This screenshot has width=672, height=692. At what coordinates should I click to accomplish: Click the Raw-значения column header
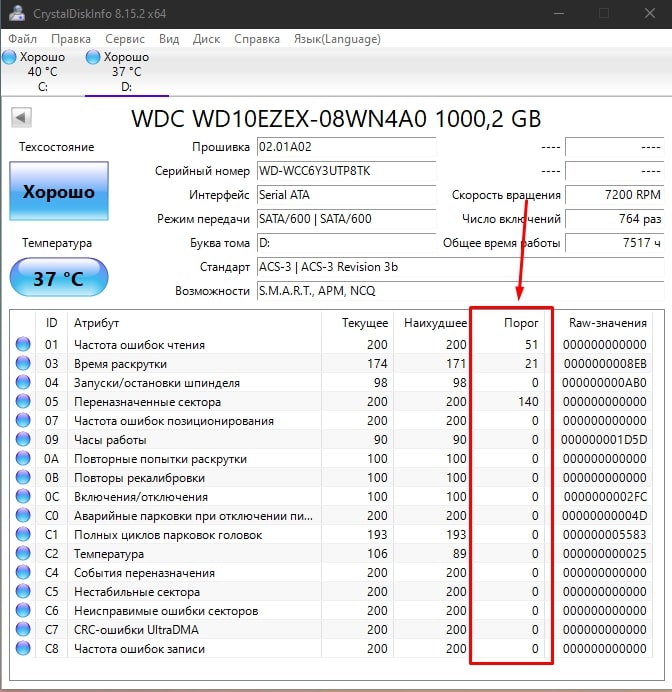pos(601,323)
